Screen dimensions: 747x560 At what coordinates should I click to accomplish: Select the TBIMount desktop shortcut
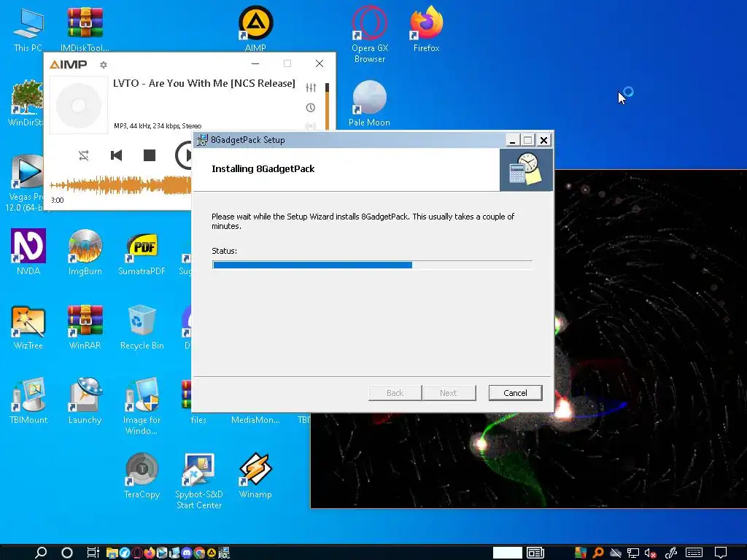tap(28, 401)
